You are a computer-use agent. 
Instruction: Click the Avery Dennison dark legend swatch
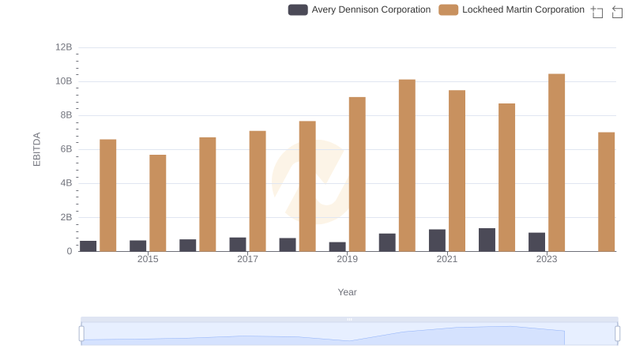[x=298, y=9]
